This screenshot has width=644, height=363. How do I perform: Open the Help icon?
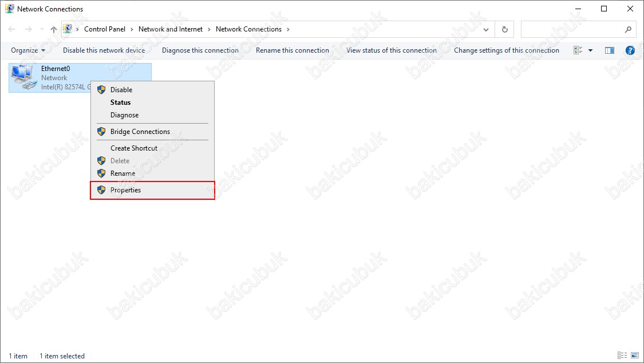point(630,50)
